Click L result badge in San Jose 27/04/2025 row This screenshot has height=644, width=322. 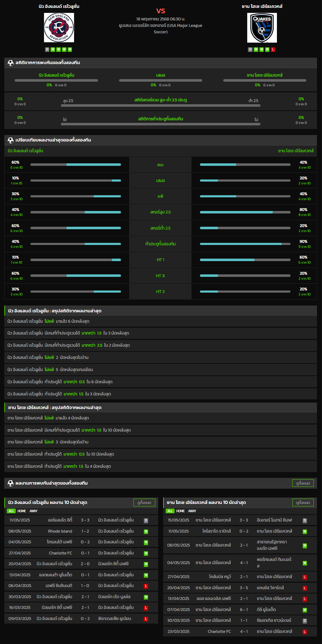click(x=305, y=577)
